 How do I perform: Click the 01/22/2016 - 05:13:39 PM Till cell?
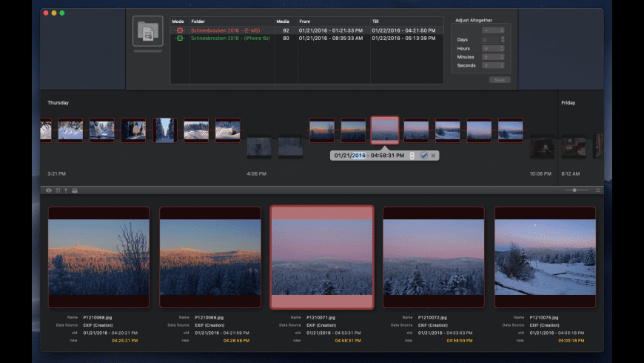(403, 39)
